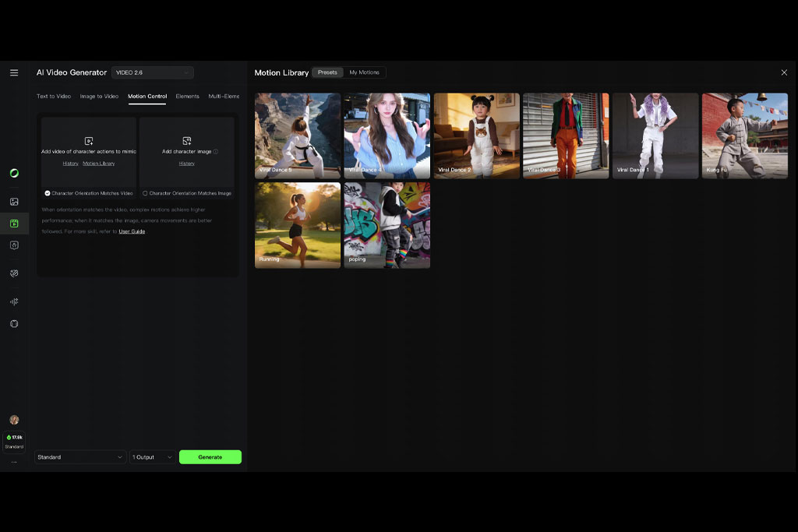Open the audio waveform sidebar icon
The height and width of the screenshot is (532, 798).
(14, 301)
